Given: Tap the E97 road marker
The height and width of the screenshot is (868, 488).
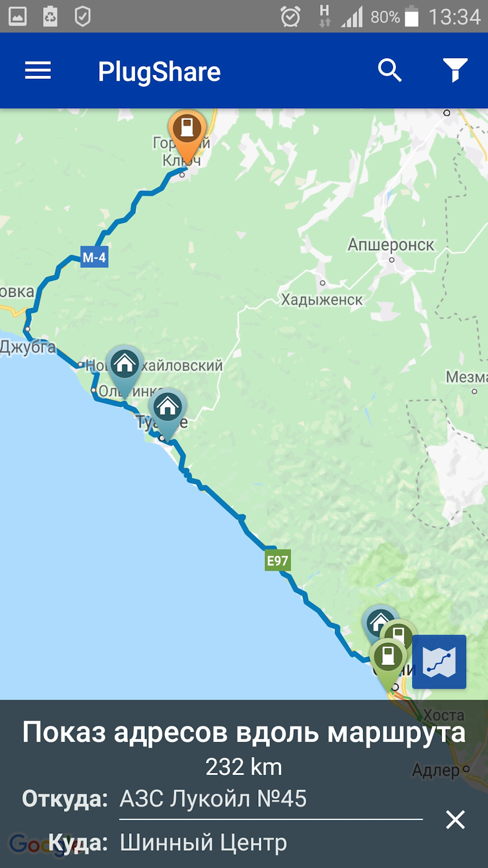Looking at the screenshot, I should pyautogui.click(x=278, y=560).
